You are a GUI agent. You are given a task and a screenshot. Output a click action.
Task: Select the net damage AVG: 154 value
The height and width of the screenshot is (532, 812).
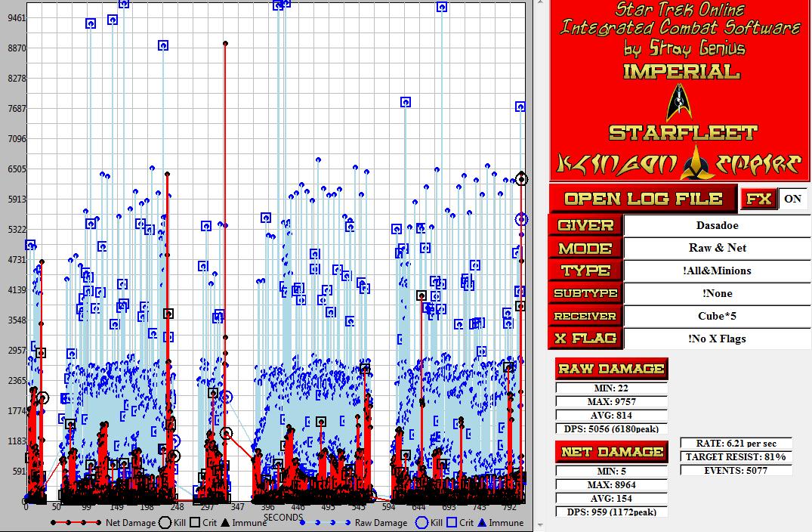tap(612, 498)
